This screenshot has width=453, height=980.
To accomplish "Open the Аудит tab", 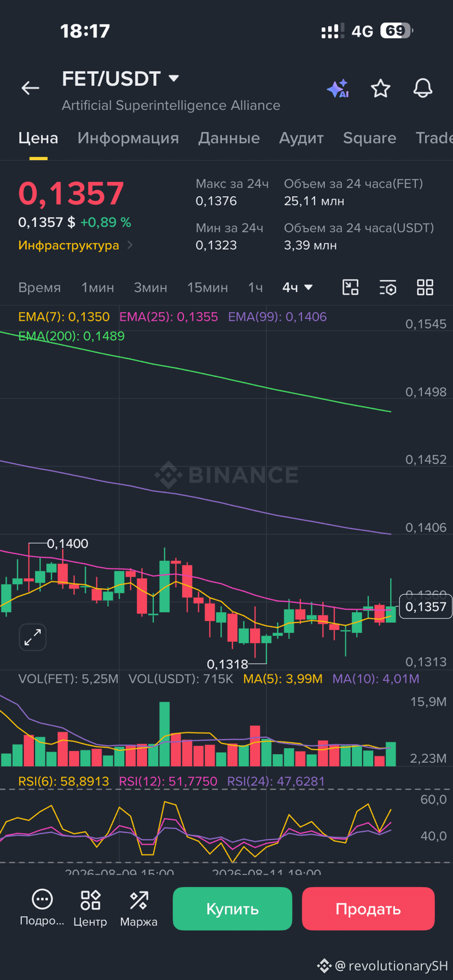I will coord(301,138).
